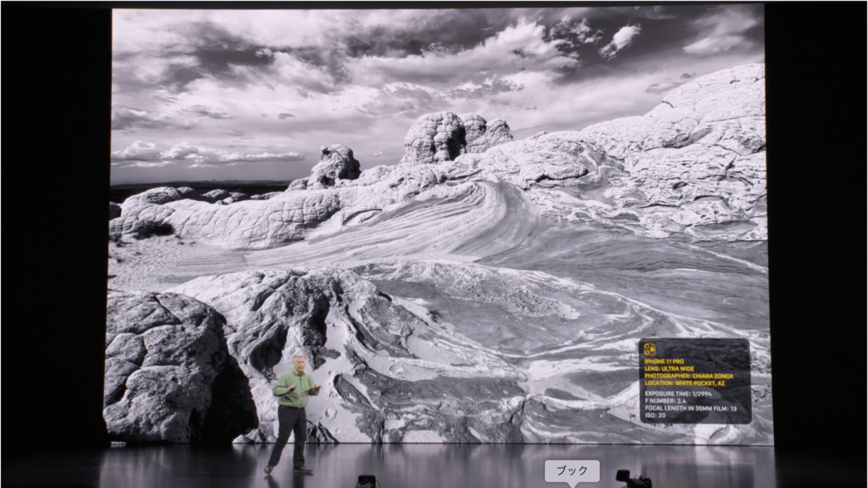868x488 pixels.
Task: Click the "F NUMBER: 2.4" text
Action: (x=665, y=401)
